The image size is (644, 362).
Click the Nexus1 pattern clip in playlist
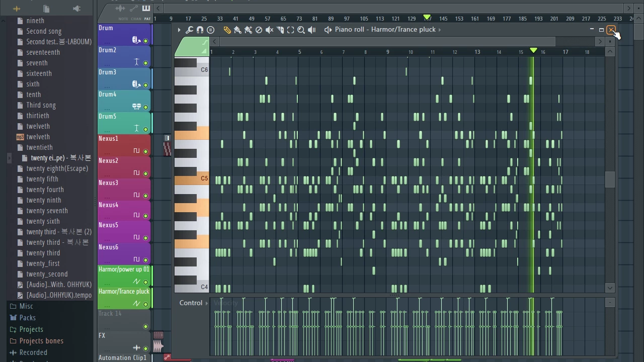167,146
